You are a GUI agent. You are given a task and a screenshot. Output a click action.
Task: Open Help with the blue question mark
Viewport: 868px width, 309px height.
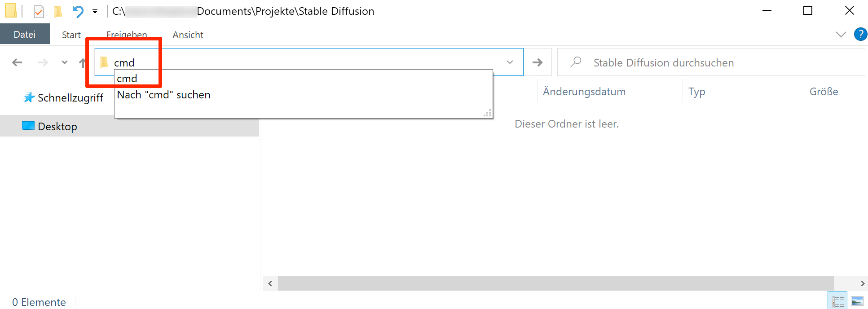[x=860, y=34]
